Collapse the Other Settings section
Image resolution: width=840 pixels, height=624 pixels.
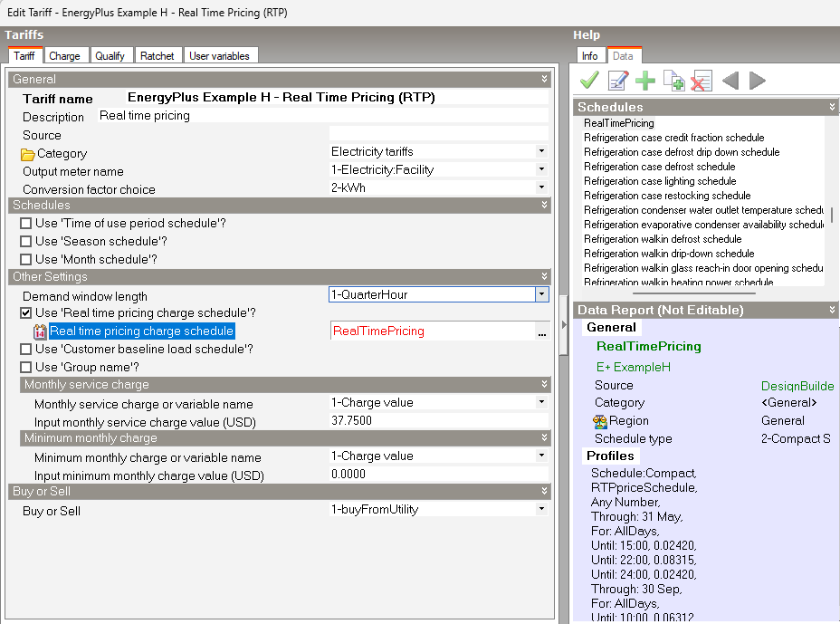tap(544, 277)
